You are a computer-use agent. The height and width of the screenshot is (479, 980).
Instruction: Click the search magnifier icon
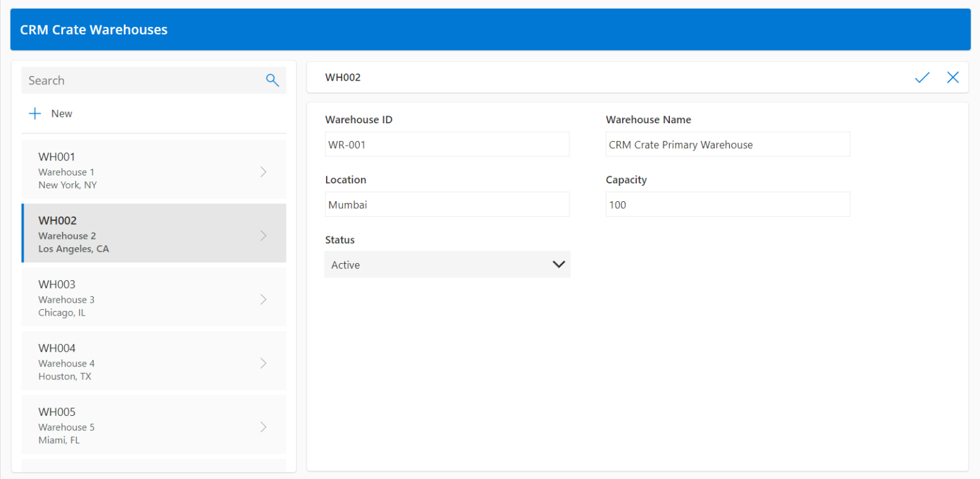click(x=272, y=80)
